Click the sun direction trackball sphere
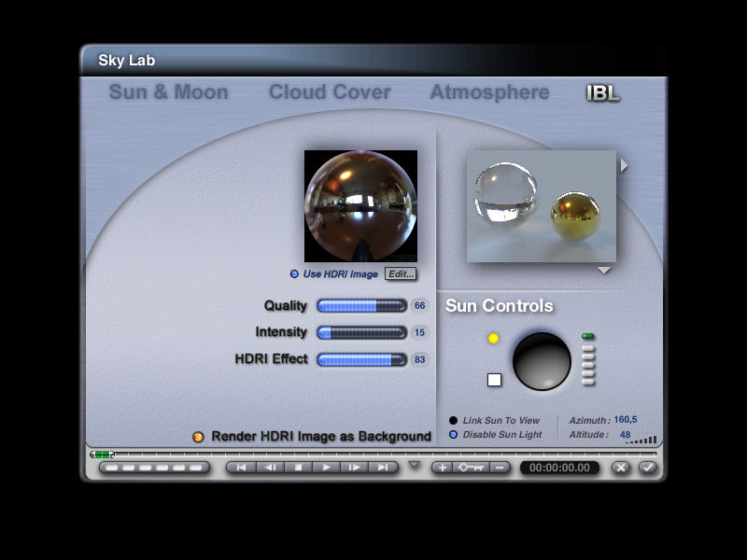 542,361
